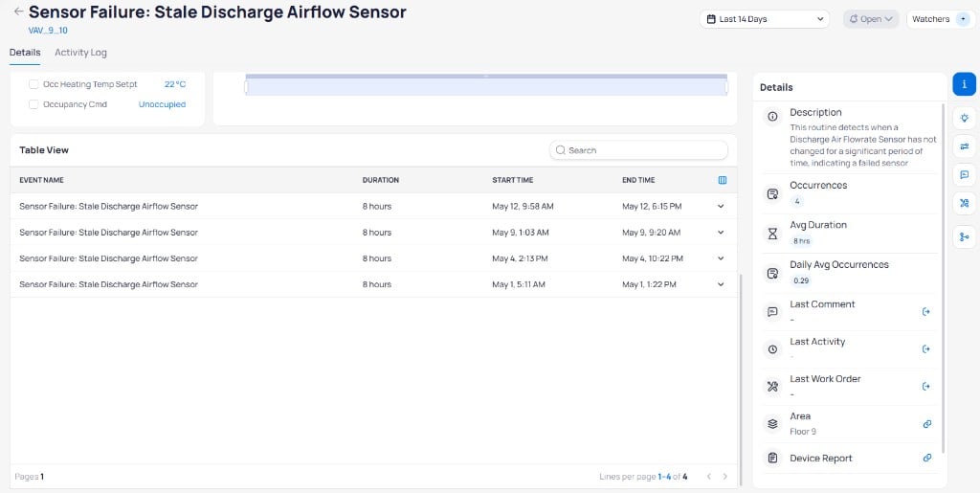Click the May 9, 9:20 AM end time cell
The width and height of the screenshot is (980, 493).
coord(653,233)
